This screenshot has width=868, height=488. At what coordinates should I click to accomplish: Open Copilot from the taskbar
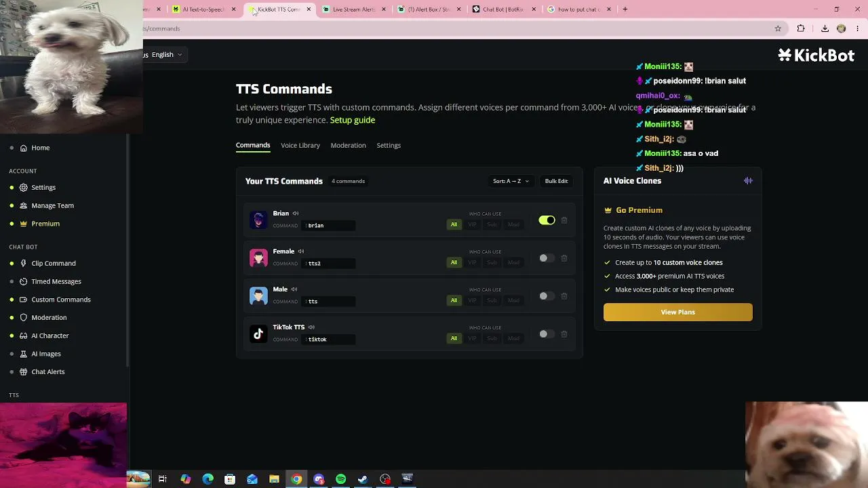point(185,479)
